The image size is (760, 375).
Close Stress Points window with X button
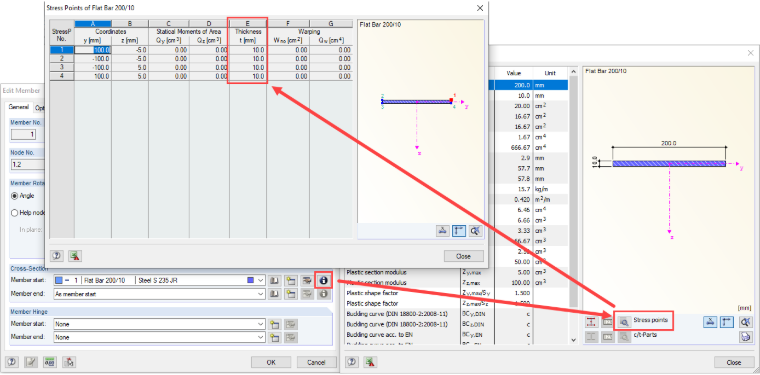click(x=480, y=8)
